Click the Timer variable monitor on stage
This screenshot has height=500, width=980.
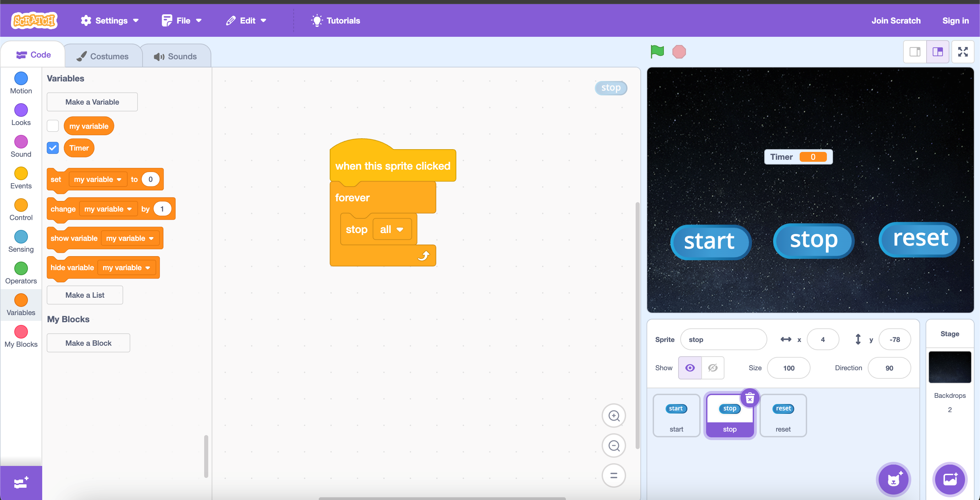click(798, 157)
